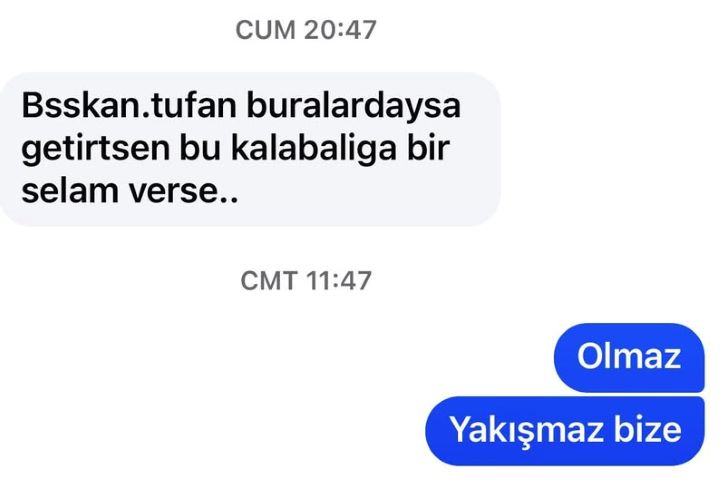The image size is (720, 490).
Task: Select the 'Yakışmaz bize' sent message bubble
Action: [565, 431]
